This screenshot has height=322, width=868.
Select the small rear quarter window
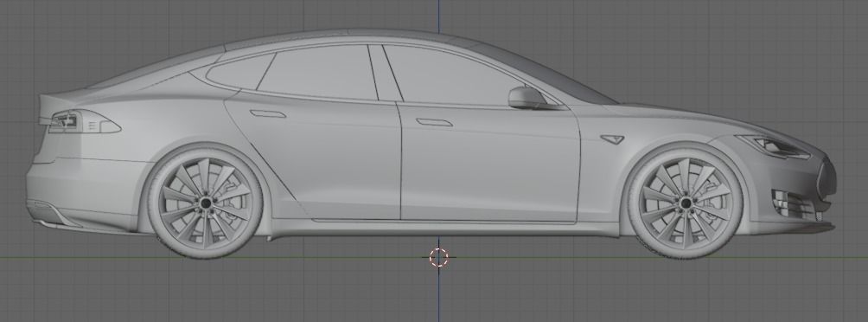coord(239,72)
